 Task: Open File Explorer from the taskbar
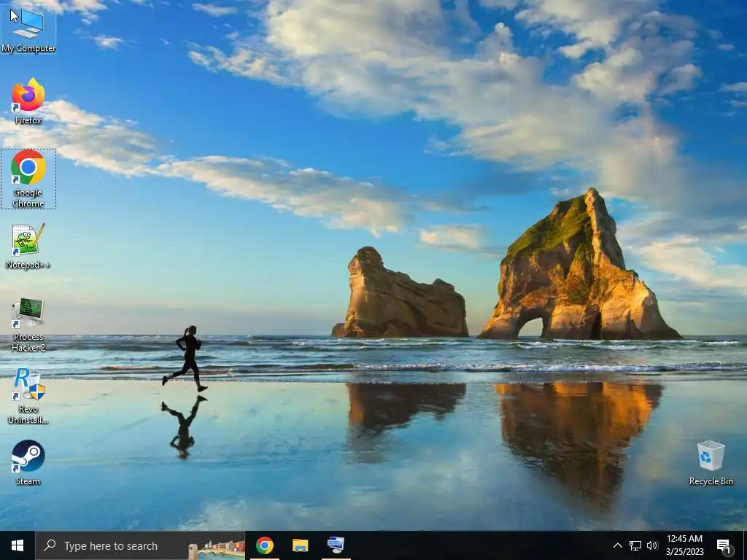tap(300, 545)
